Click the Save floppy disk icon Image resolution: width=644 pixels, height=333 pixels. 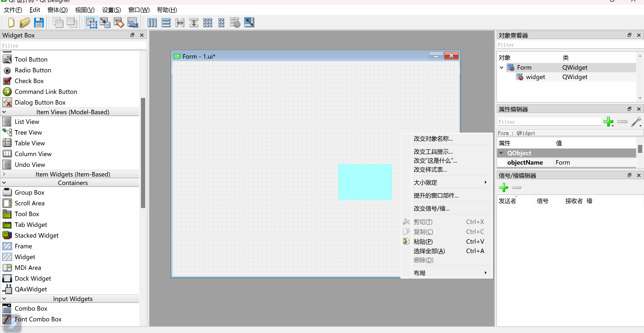tap(39, 23)
